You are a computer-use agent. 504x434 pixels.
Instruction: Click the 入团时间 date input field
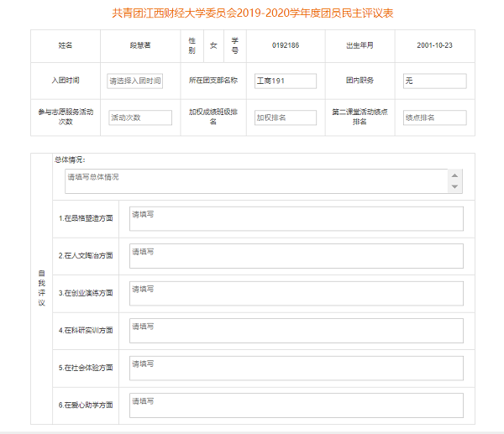134,81
